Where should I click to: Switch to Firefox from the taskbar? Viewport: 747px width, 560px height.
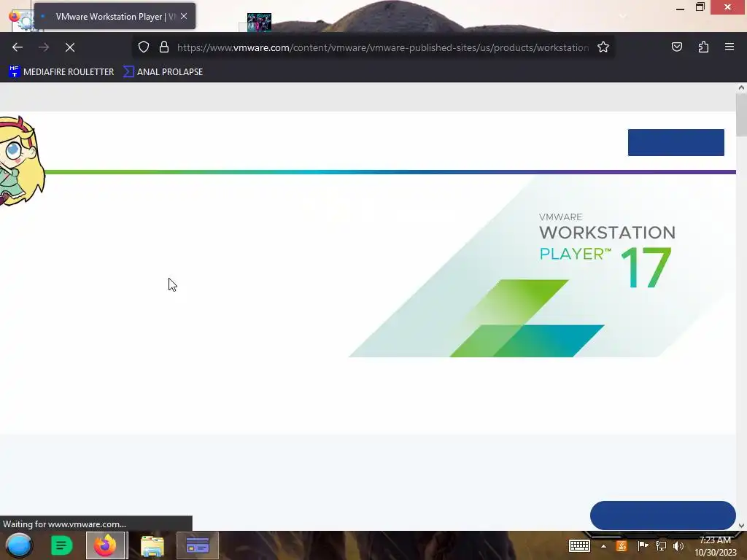tap(106, 545)
